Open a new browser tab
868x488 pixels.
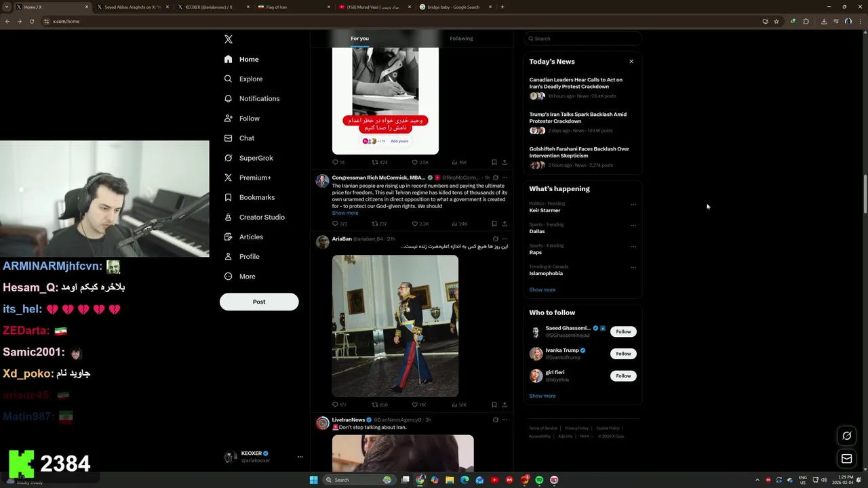pos(502,7)
